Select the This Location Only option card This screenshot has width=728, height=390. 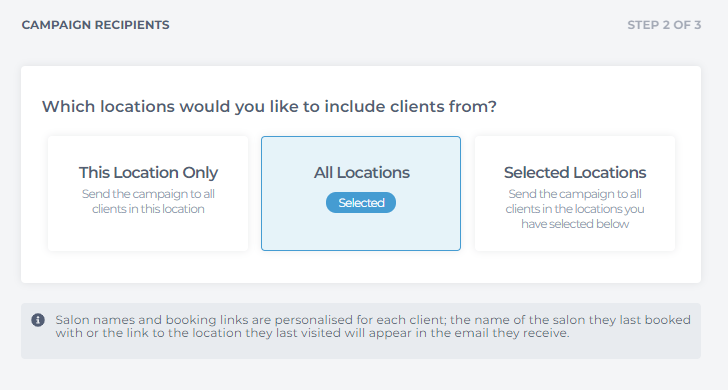[x=148, y=194]
